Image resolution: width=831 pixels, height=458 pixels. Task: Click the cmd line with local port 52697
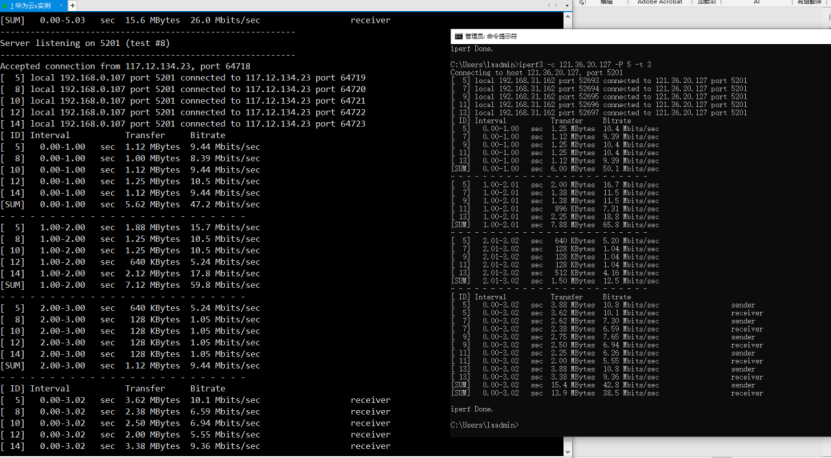[x=599, y=113]
